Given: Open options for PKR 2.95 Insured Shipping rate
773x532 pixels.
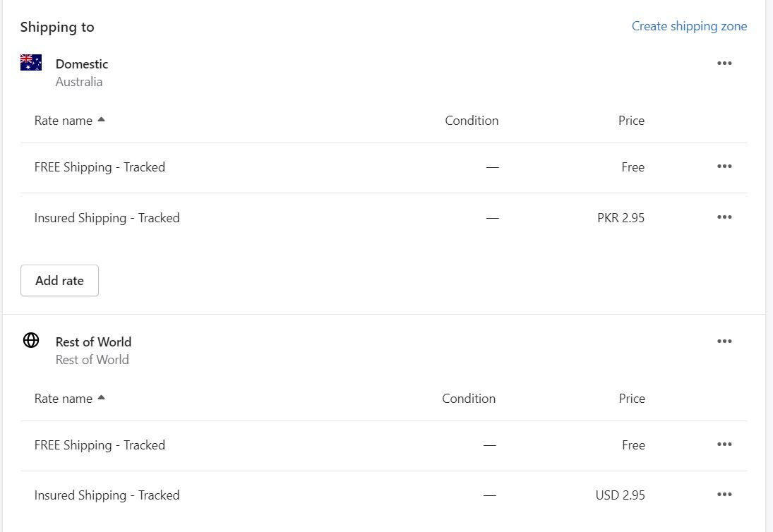Looking at the screenshot, I should pyautogui.click(x=724, y=217).
